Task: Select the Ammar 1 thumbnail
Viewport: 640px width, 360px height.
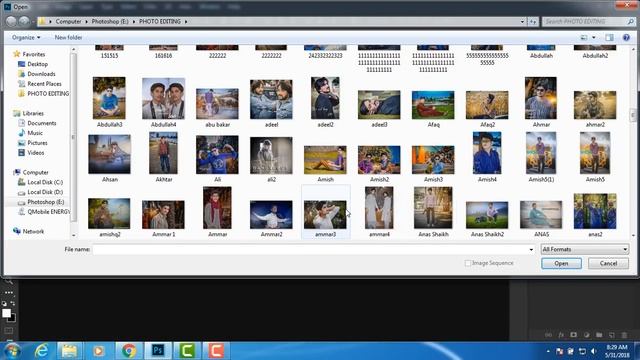Action: pyautogui.click(x=163, y=215)
